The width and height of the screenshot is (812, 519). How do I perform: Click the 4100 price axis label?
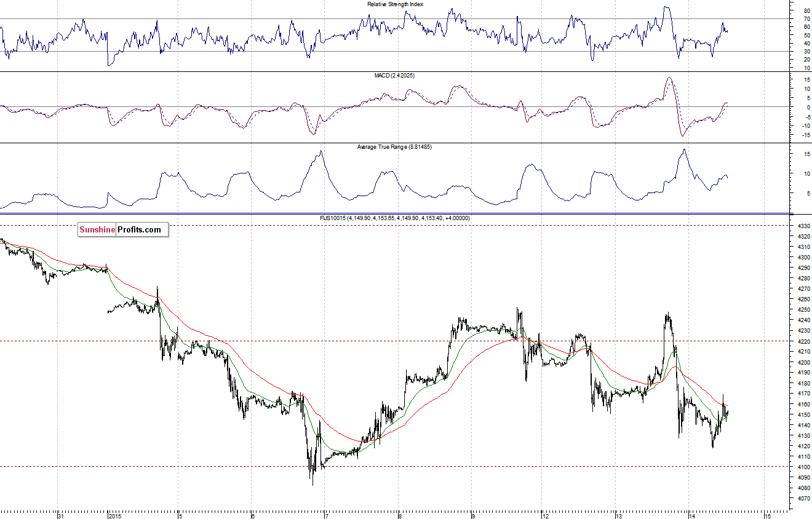click(x=803, y=467)
